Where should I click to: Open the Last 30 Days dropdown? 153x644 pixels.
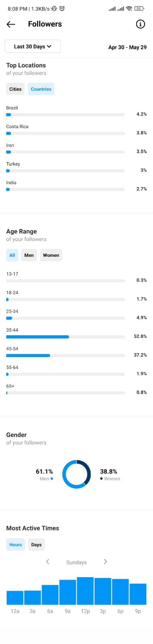(x=33, y=46)
